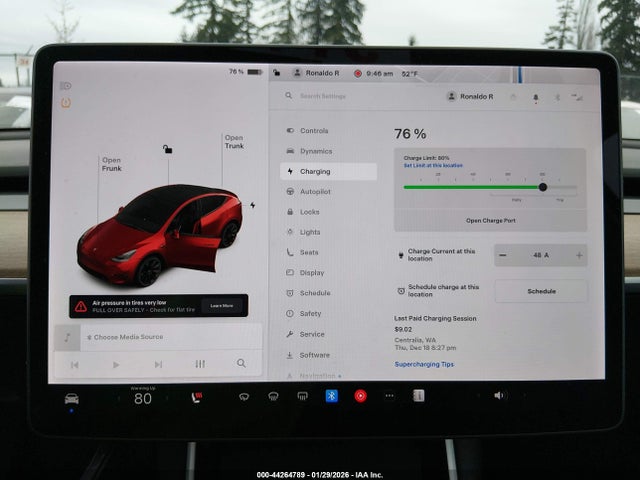Select the Charging menu item
This screenshot has width=640, height=480.
pos(328,171)
